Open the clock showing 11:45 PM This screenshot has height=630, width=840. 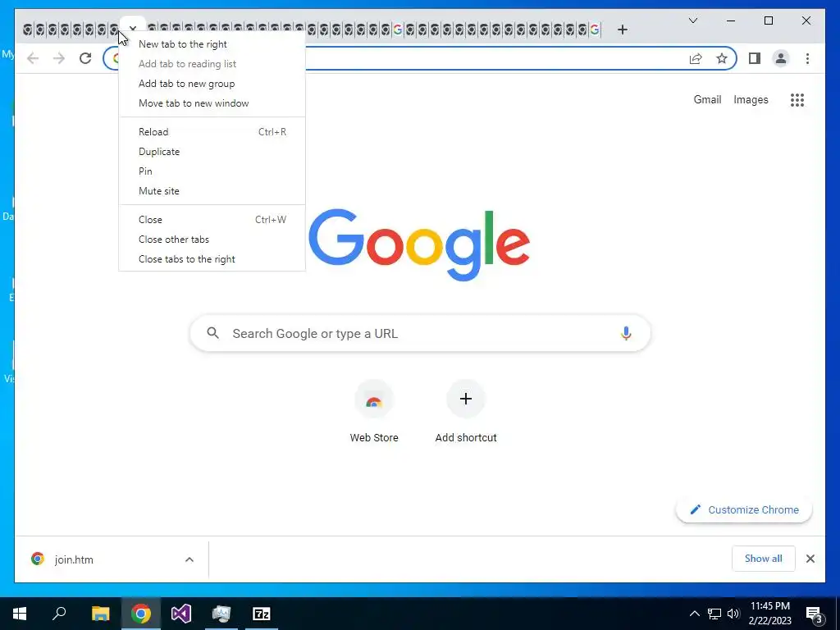pyautogui.click(x=769, y=614)
